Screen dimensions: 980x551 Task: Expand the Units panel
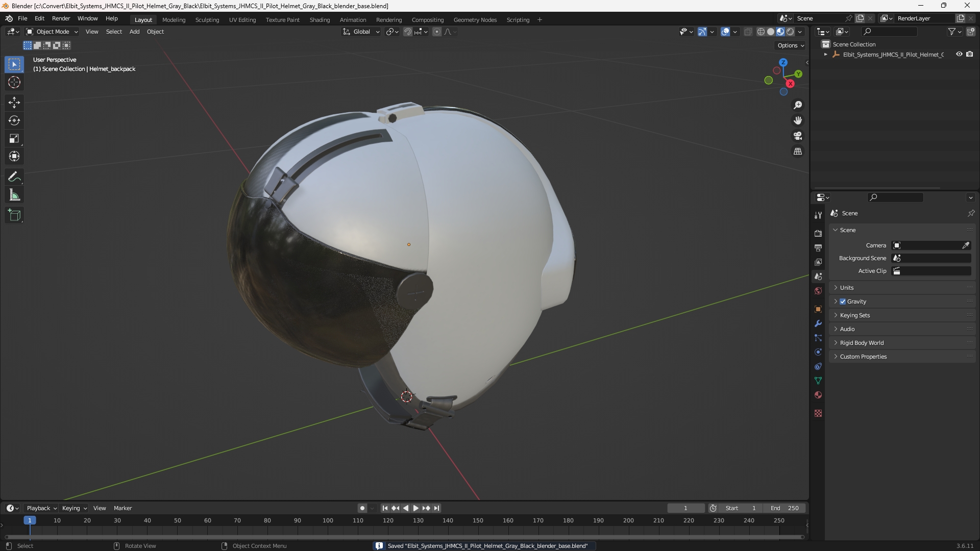click(902, 288)
